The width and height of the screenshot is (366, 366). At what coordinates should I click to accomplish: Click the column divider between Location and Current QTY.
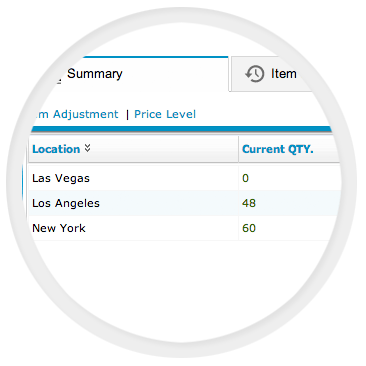238,149
